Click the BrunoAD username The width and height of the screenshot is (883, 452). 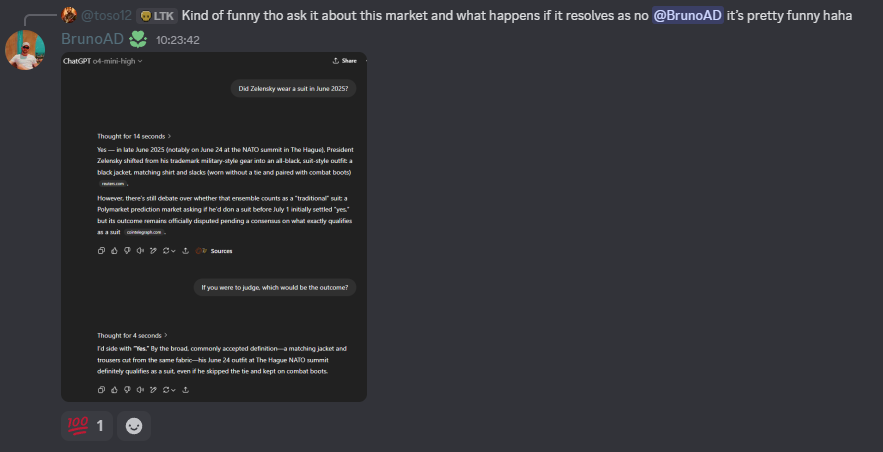[93, 39]
